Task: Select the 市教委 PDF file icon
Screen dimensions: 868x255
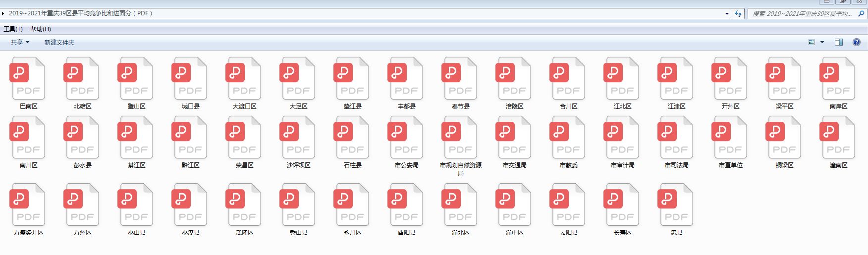Action: tap(568, 137)
